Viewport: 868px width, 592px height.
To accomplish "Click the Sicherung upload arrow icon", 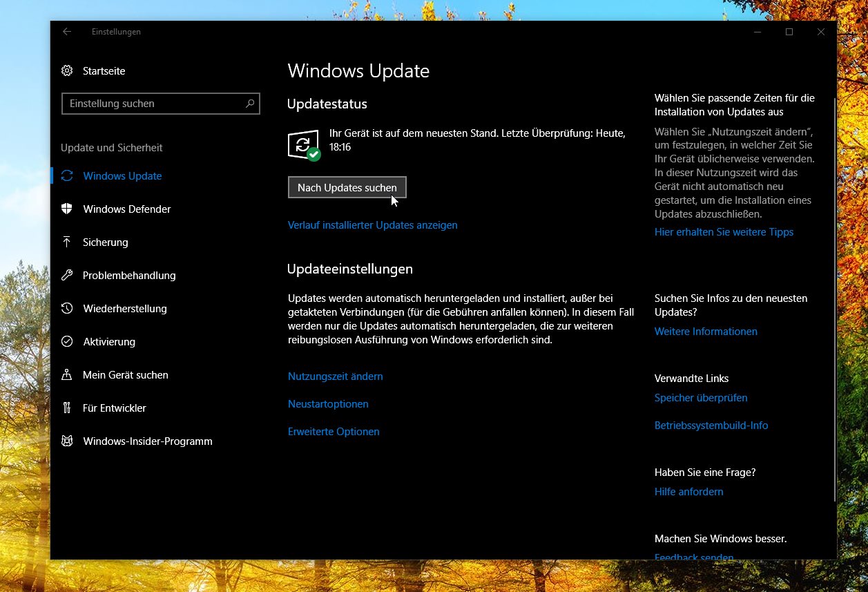I will tap(67, 242).
